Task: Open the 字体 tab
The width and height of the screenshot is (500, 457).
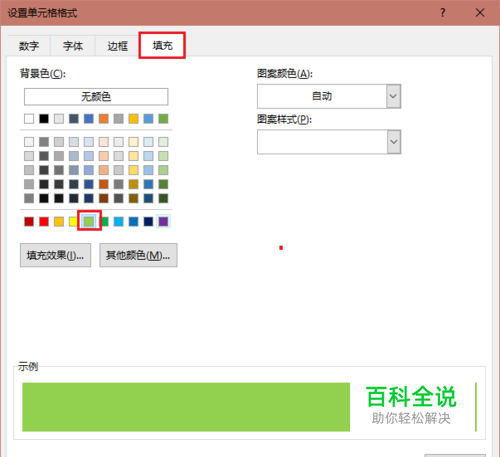Action: (x=73, y=46)
